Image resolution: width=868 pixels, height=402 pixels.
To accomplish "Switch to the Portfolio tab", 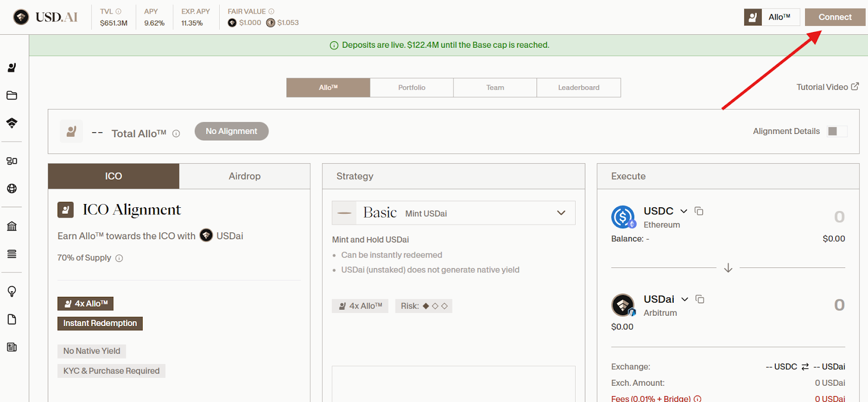I will click(x=412, y=87).
